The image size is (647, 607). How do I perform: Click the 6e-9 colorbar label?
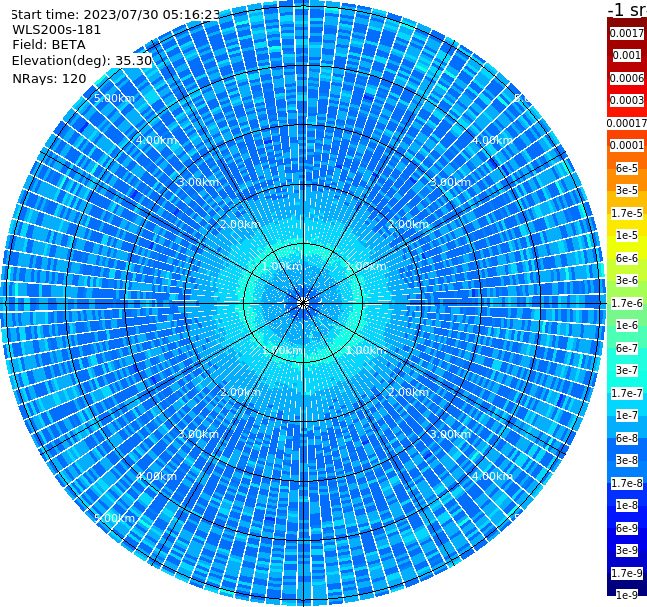[x=627, y=528]
